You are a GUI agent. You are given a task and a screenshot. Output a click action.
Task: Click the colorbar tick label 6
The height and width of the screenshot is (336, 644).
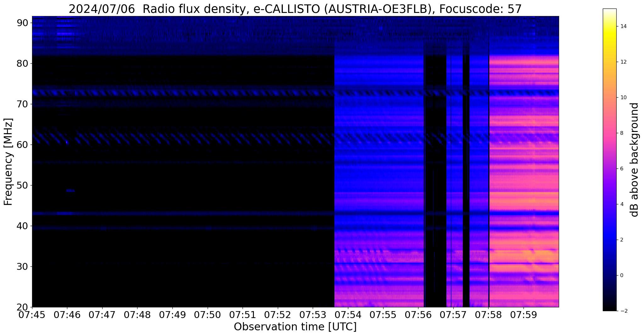pos(621,169)
